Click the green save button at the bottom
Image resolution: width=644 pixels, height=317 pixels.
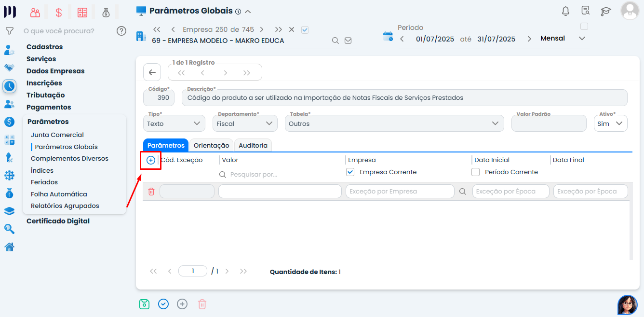click(144, 304)
